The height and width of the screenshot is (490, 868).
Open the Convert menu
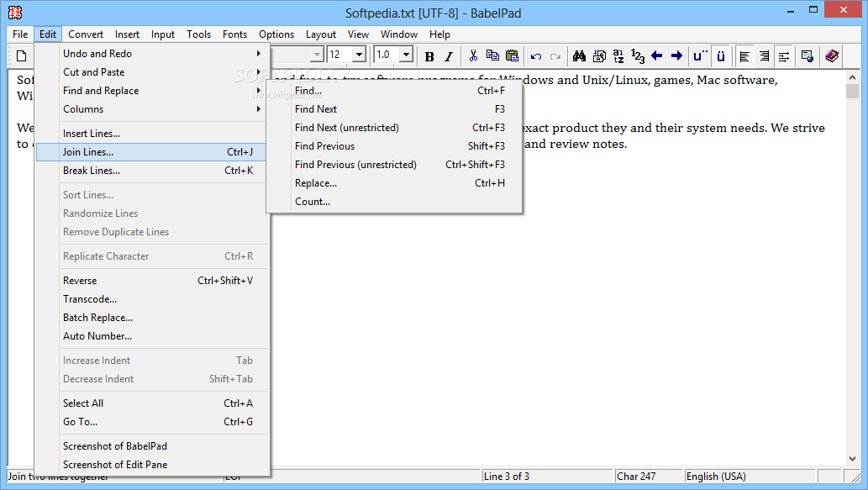click(x=86, y=34)
